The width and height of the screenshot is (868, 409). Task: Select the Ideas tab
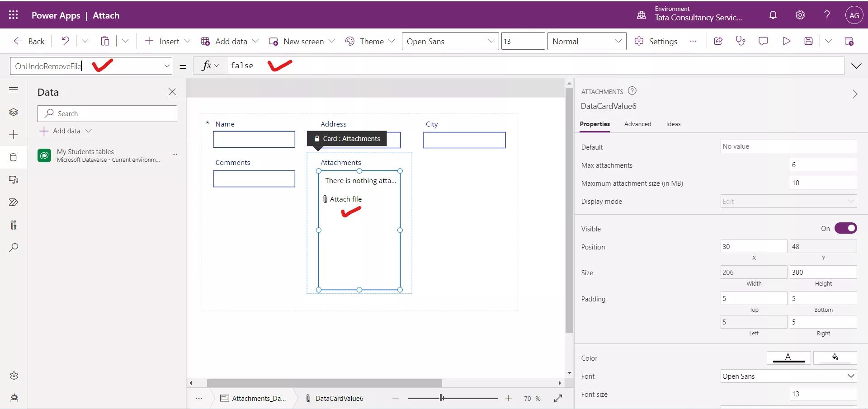click(673, 124)
